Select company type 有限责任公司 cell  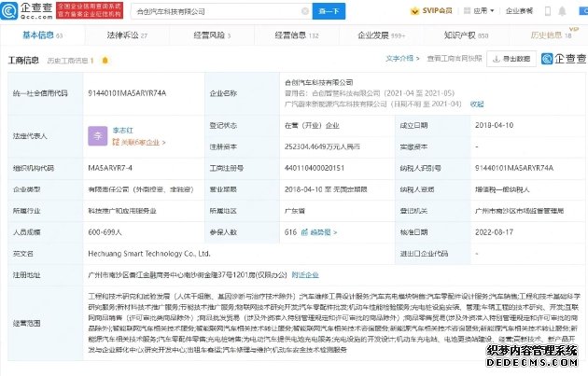(x=141, y=189)
